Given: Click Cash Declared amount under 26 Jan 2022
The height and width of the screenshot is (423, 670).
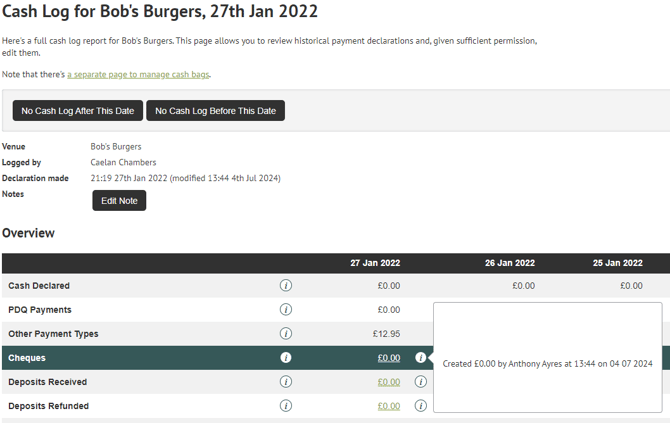Looking at the screenshot, I should tap(523, 286).
